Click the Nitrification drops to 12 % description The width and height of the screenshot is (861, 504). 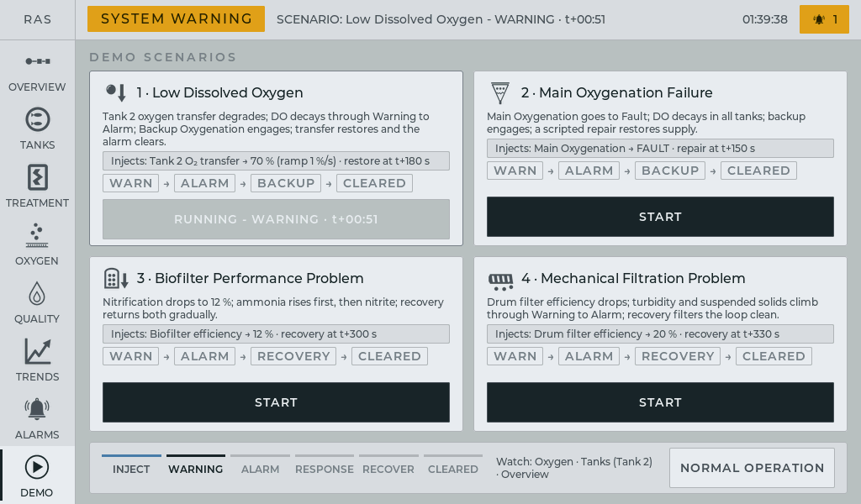[x=273, y=308]
